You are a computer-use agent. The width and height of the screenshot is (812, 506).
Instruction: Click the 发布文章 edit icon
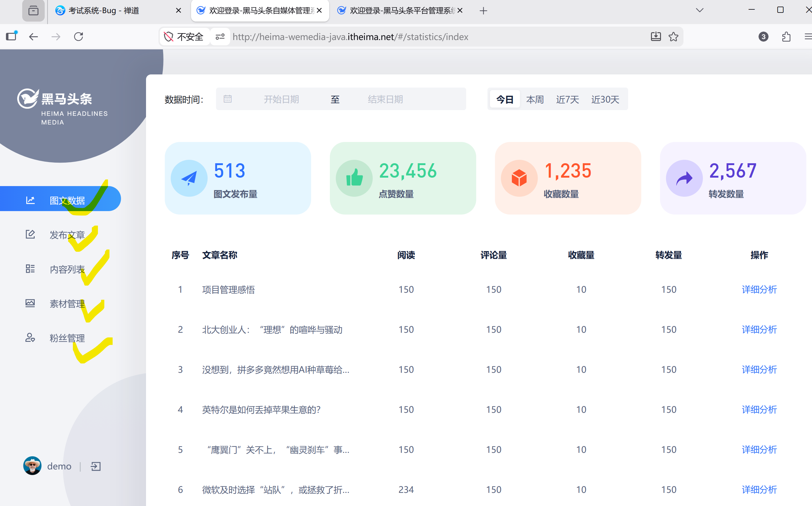[x=30, y=234]
